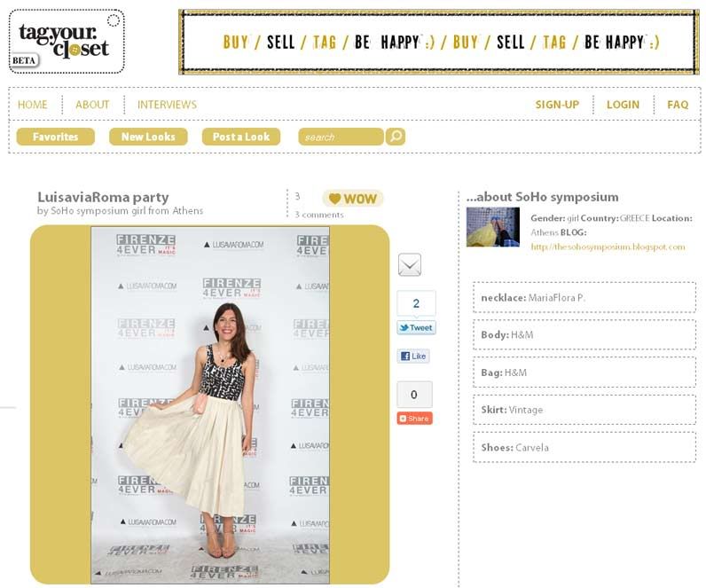Click the New Looks button
Image resolution: width=706 pixels, height=588 pixels.
(148, 137)
